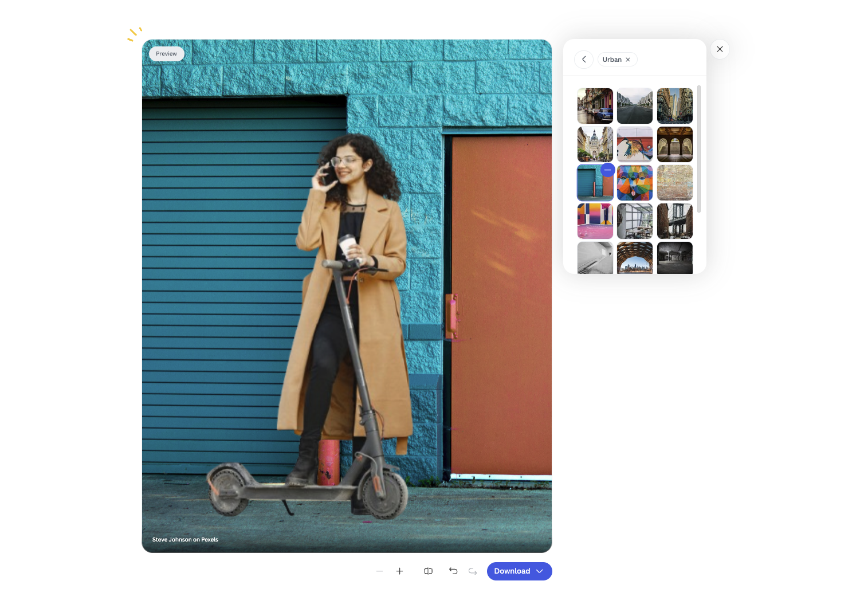The height and width of the screenshot is (616, 864).
Task: Select the brown arched hallway background
Action: [675, 144]
